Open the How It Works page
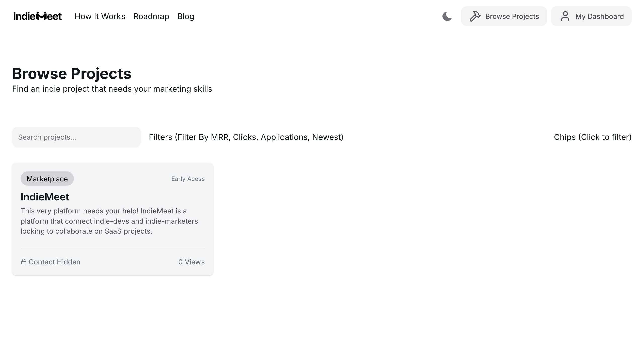644x346 pixels. coord(100,16)
